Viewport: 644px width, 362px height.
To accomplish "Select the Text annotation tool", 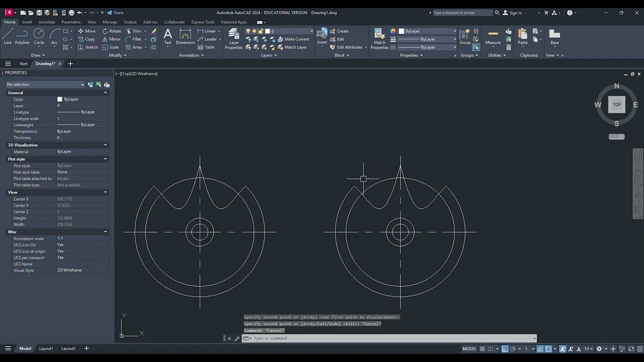I will [168, 37].
